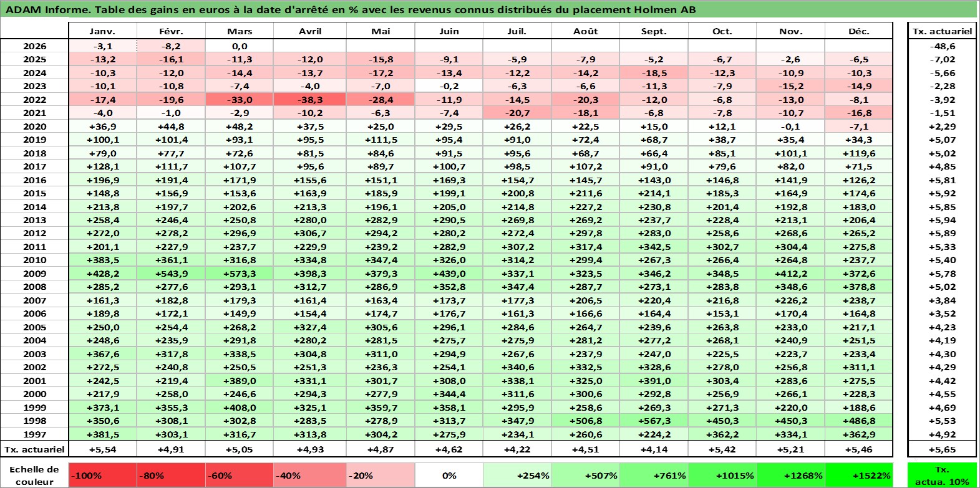The height and width of the screenshot is (488, 980).
Task: Click cell -0,2 in the 2023 row
Action: point(449,86)
